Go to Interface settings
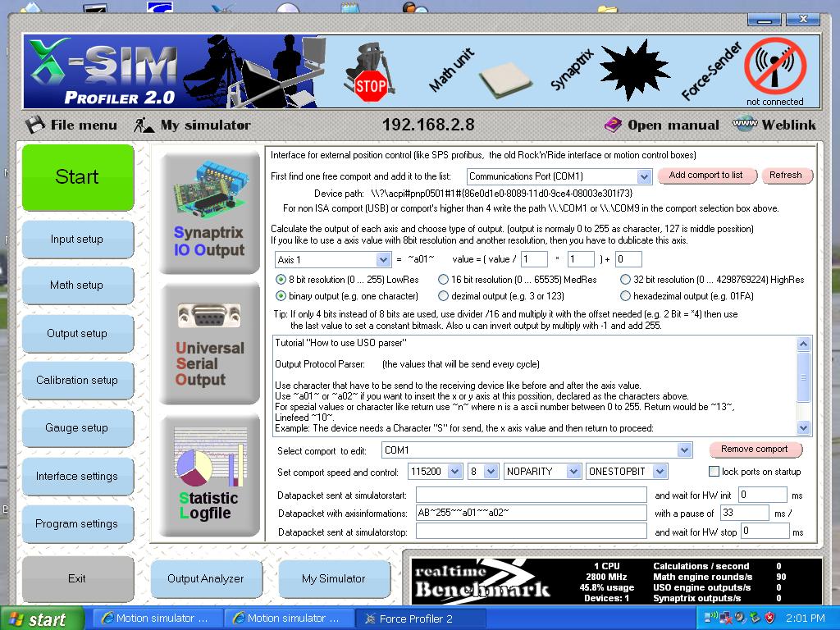Image resolution: width=840 pixels, height=630 pixels. point(77,476)
